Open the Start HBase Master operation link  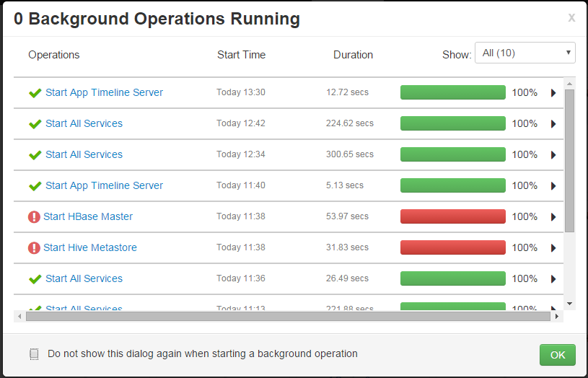click(88, 216)
